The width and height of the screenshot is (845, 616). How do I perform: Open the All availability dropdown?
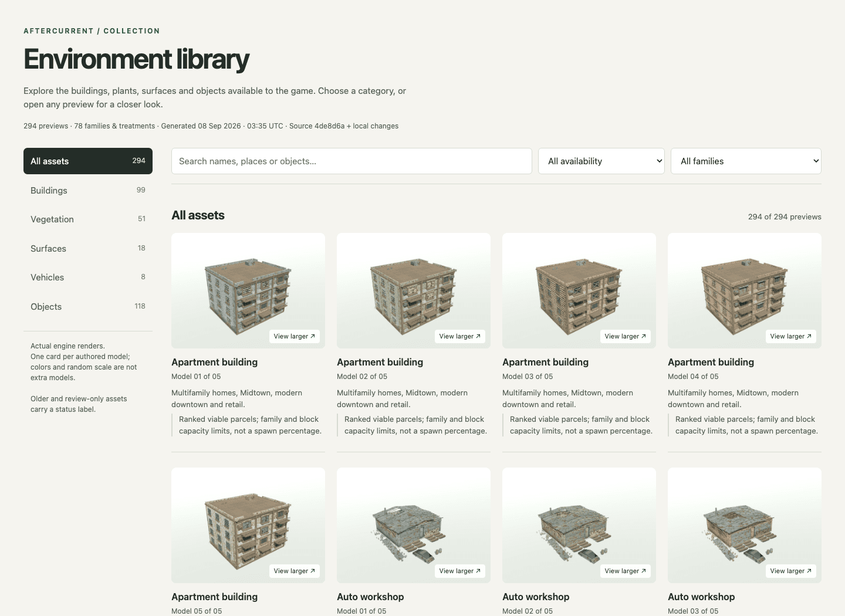(601, 161)
